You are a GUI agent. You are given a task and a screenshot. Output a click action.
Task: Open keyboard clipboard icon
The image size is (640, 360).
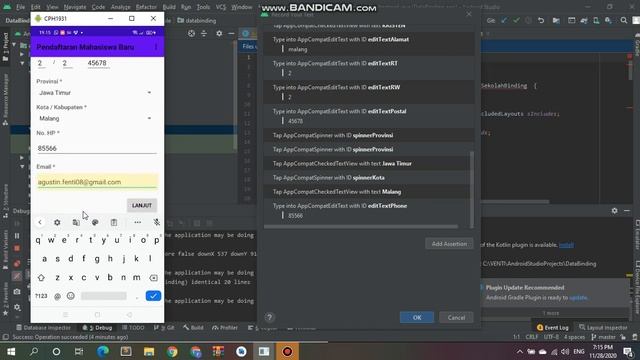point(114,222)
